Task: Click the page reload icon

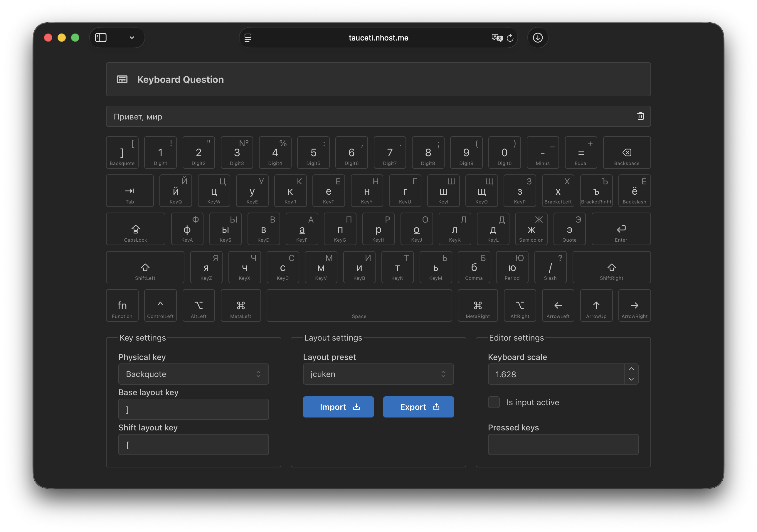Action: (510, 38)
